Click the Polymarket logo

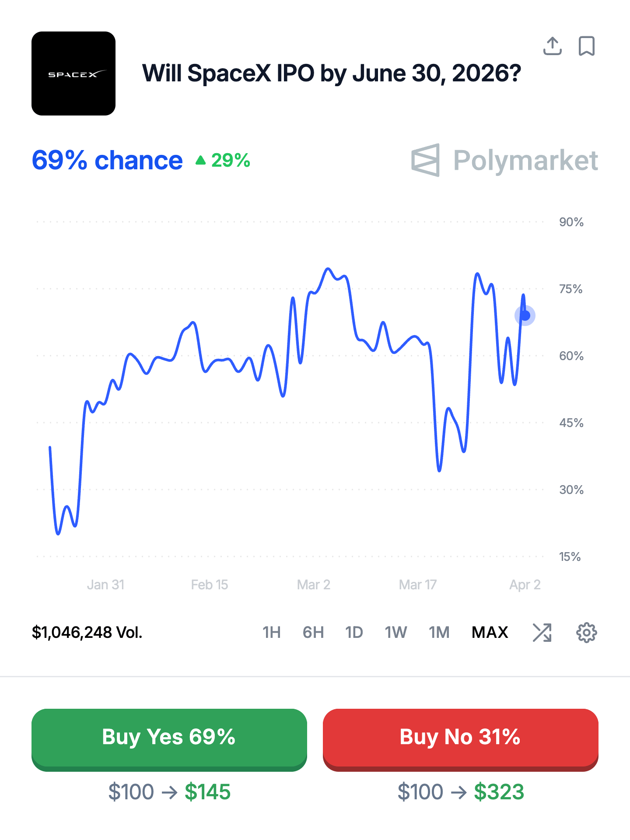pos(504,160)
